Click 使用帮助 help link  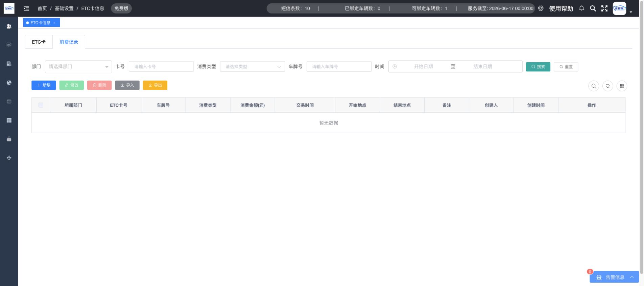pyautogui.click(x=561, y=8)
